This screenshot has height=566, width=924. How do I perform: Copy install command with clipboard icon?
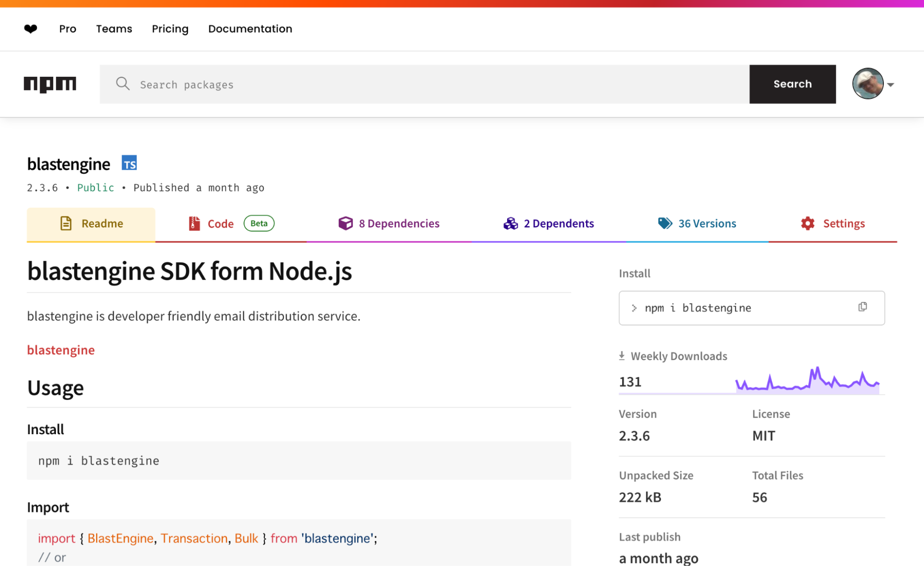[863, 307]
